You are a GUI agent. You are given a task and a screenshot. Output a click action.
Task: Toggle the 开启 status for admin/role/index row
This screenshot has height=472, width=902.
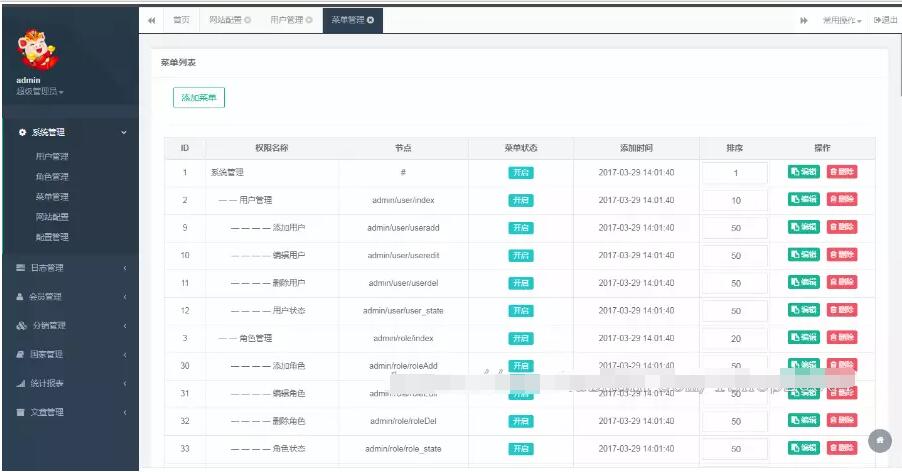click(521, 338)
